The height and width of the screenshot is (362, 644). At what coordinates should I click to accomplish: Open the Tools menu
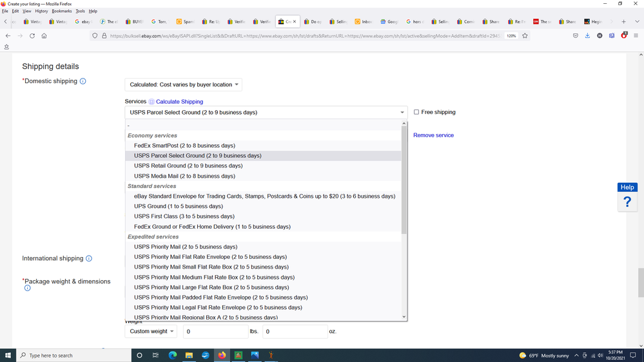[80, 11]
